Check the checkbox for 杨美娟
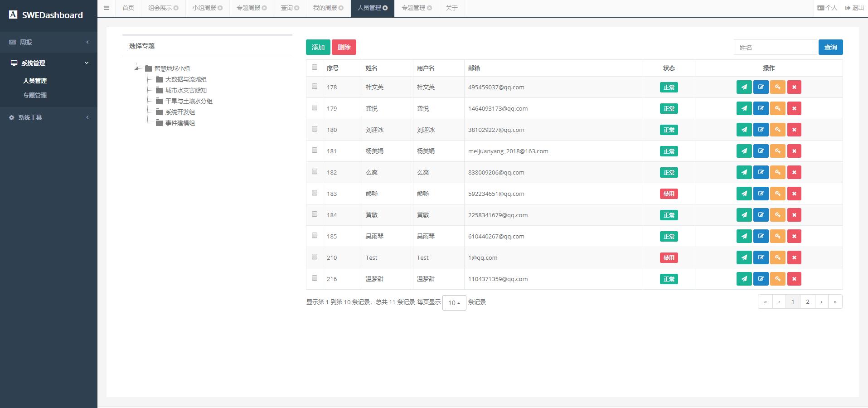 (315, 150)
